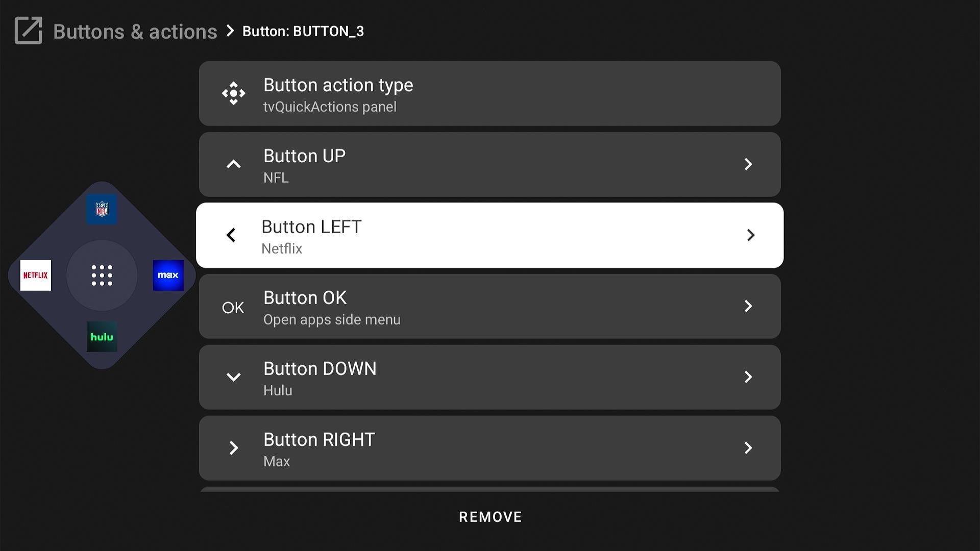Click the D-pad icon on Button action type
The image size is (980, 551).
click(233, 93)
